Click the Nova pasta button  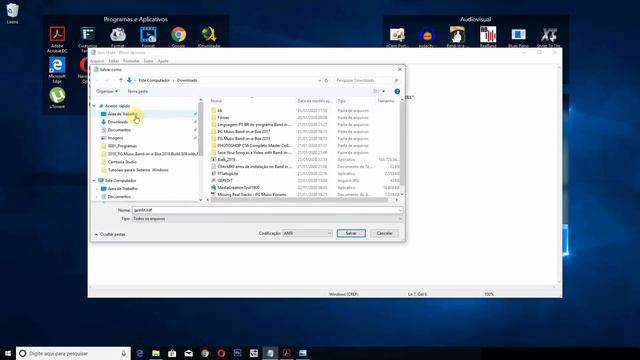point(138,91)
